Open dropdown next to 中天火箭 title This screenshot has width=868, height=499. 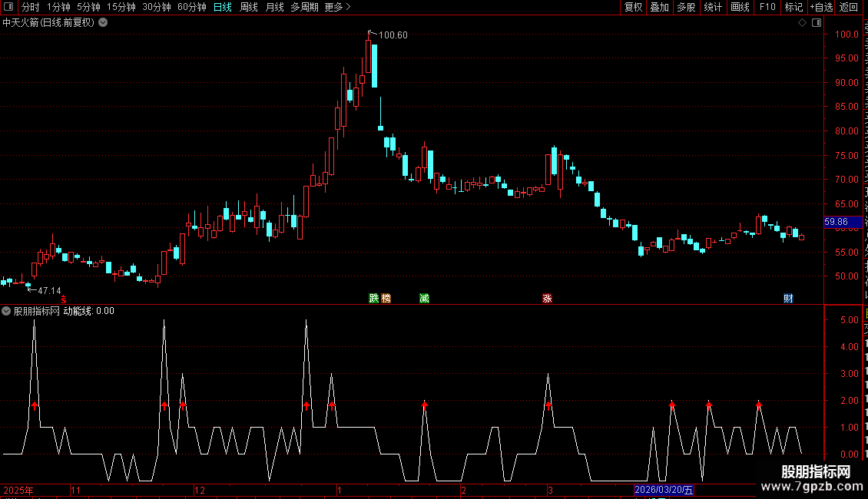[x=103, y=23]
